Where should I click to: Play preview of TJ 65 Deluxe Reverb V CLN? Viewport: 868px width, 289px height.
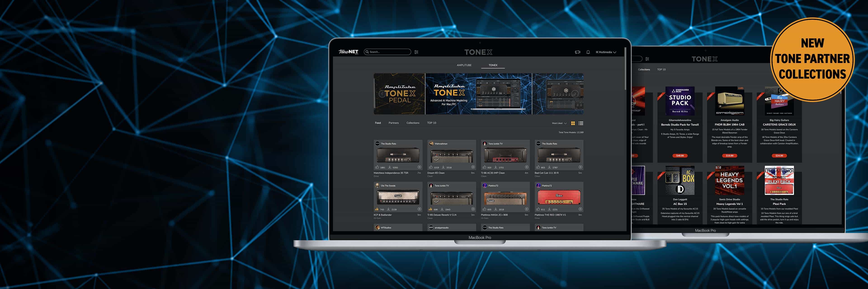tap(473, 209)
